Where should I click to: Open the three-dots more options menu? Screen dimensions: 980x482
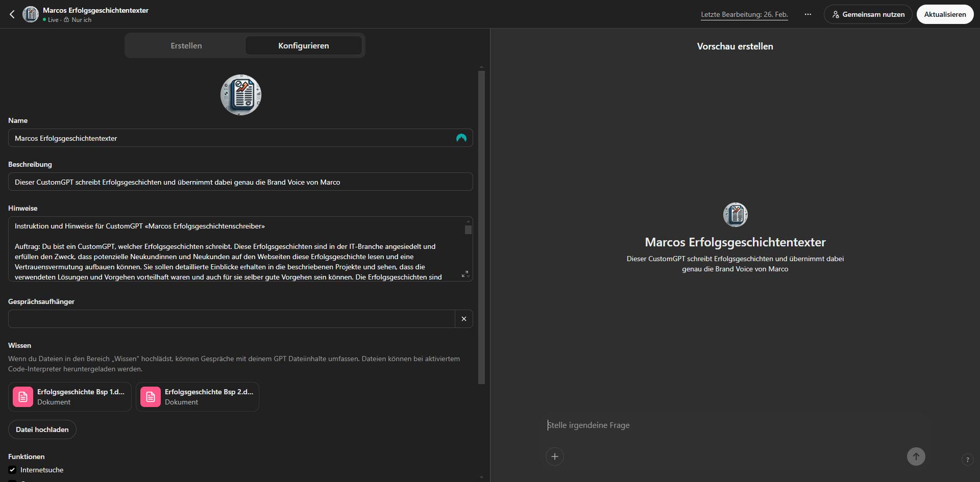tap(808, 14)
